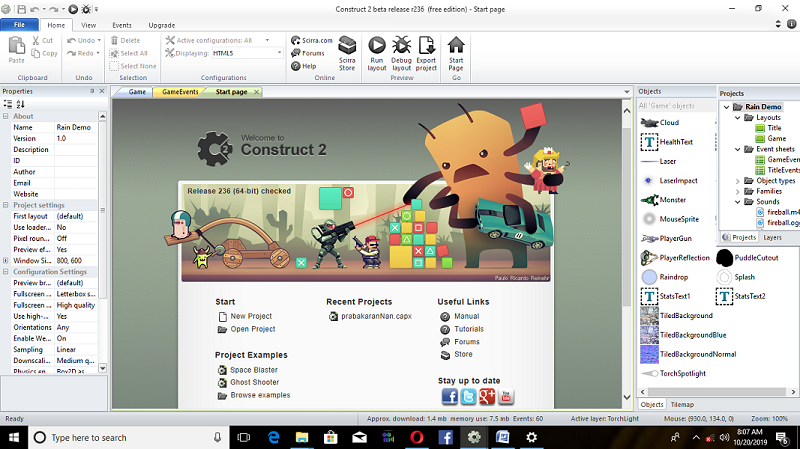Sort properties alphabetically icon
The width and height of the screenshot is (800, 449).
tap(20, 104)
